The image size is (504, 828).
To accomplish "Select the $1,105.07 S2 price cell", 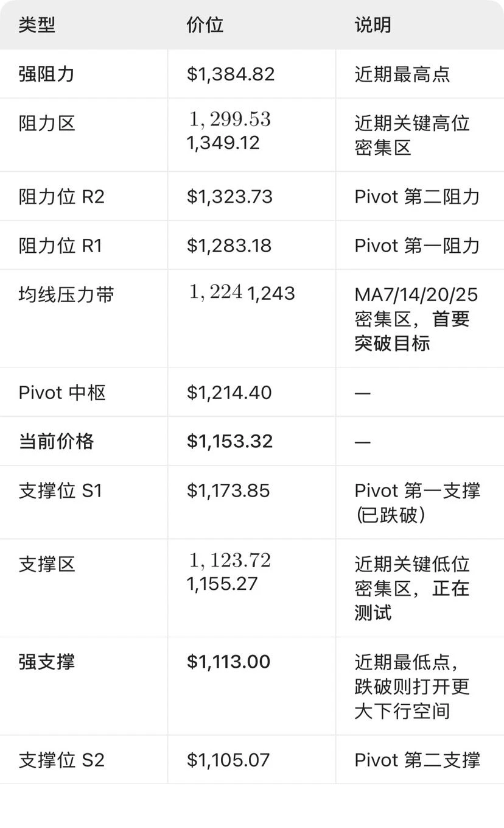I will click(228, 760).
